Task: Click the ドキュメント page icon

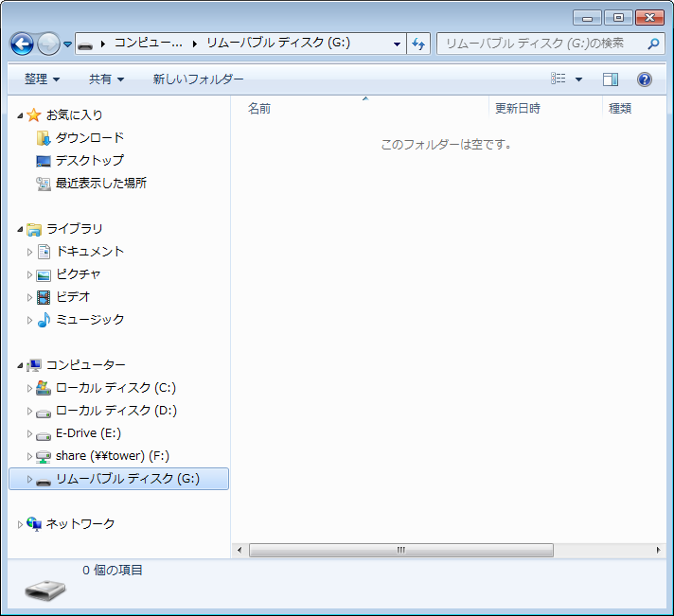Action: click(x=44, y=252)
